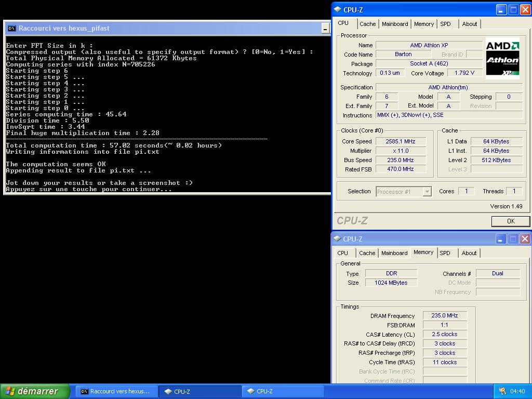Minimize the hexus_pifast console window

[x=325, y=29]
